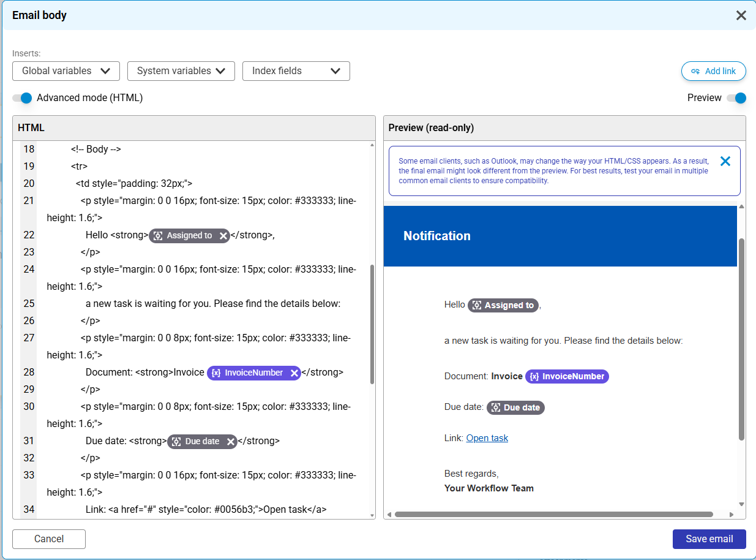
Task: Click line number 25 in the HTML editor
Action: pos(29,303)
